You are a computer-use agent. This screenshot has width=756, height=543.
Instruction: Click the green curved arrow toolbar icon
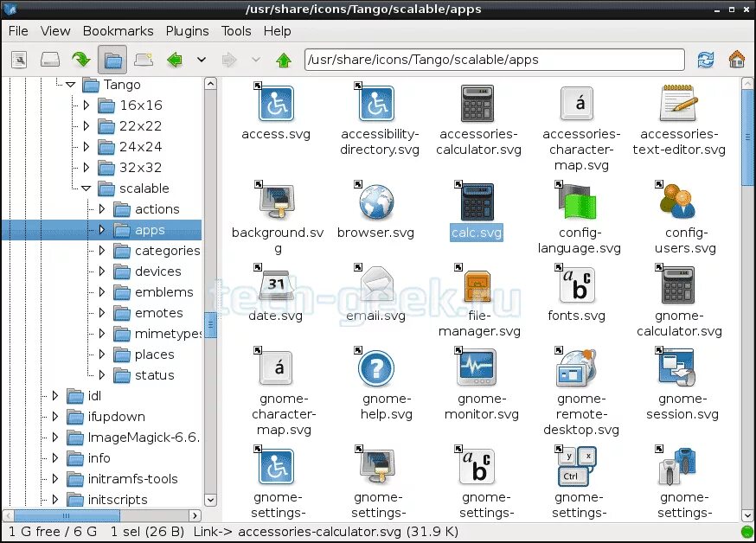pos(81,60)
